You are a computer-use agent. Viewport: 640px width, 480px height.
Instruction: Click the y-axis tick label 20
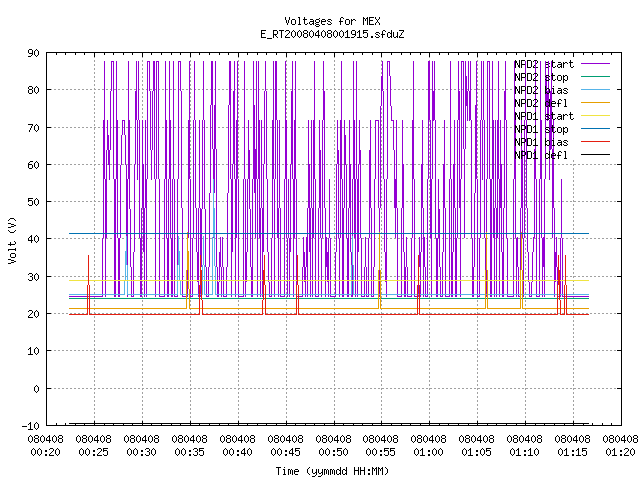pos(33,314)
